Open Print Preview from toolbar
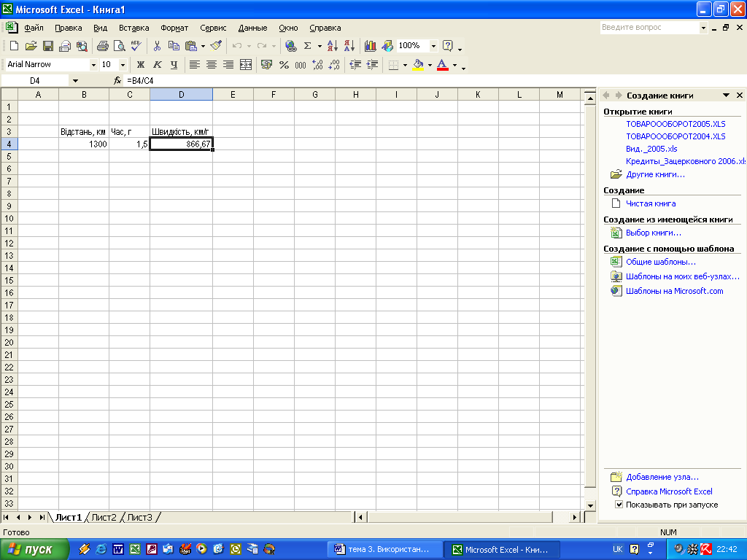Screen dimensions: 747x560 [119, 46]
